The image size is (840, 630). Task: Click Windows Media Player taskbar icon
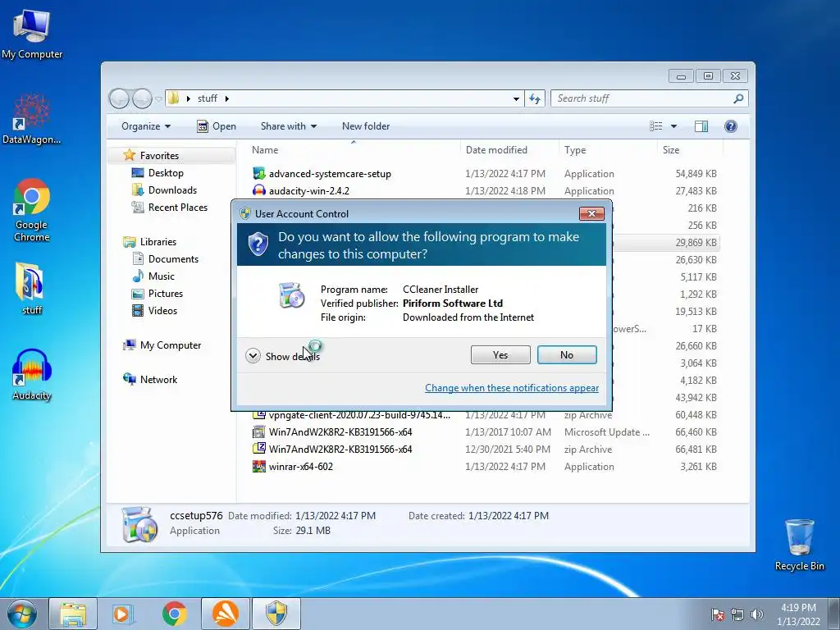[x=122, y=614]
